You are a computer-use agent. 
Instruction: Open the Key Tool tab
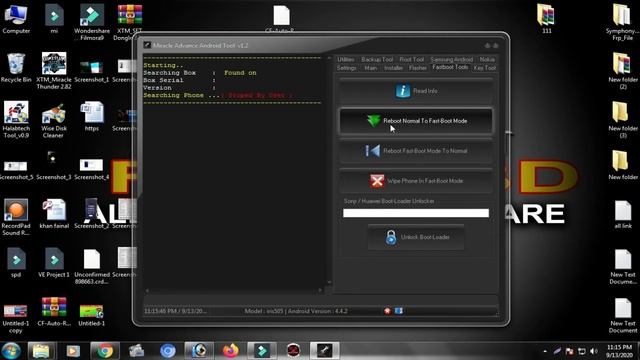tap(484, 68)
